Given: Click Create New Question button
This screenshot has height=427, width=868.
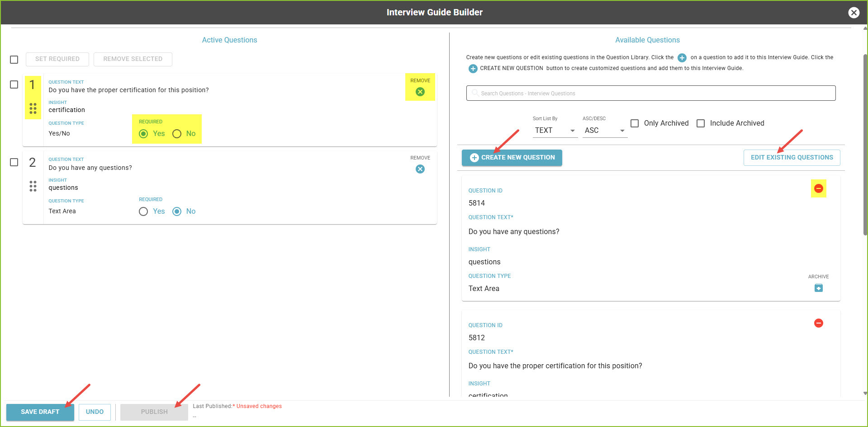Looking at the screenshot, I should [512, 158].
